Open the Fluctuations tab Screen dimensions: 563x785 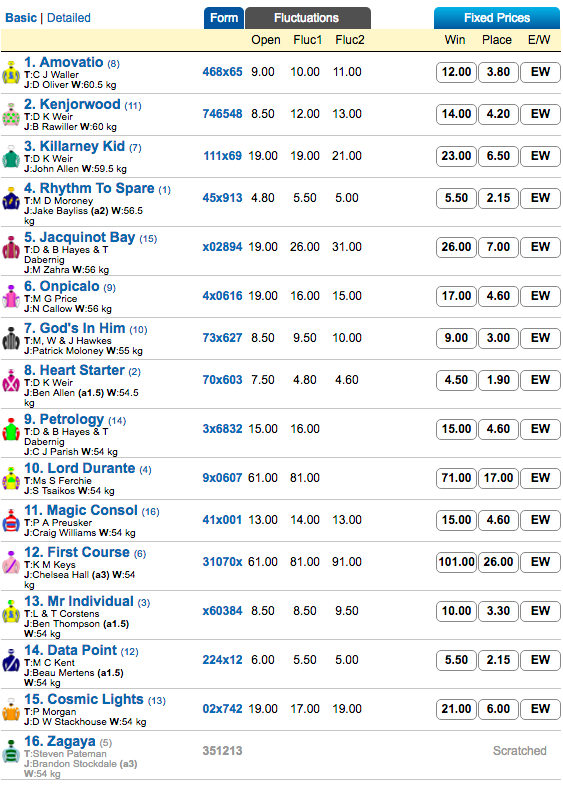(x=307, y=18)
